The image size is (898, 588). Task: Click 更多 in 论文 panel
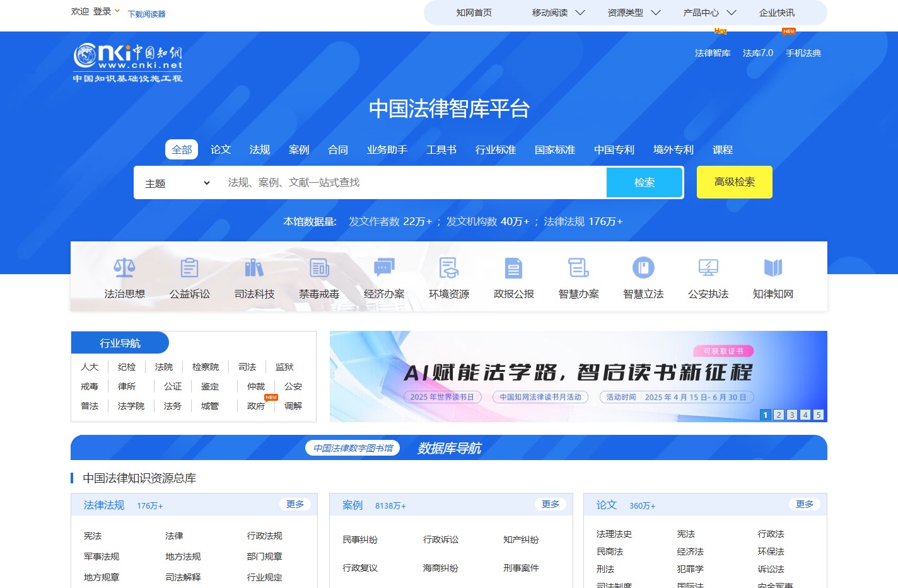(x=805, y=504)
